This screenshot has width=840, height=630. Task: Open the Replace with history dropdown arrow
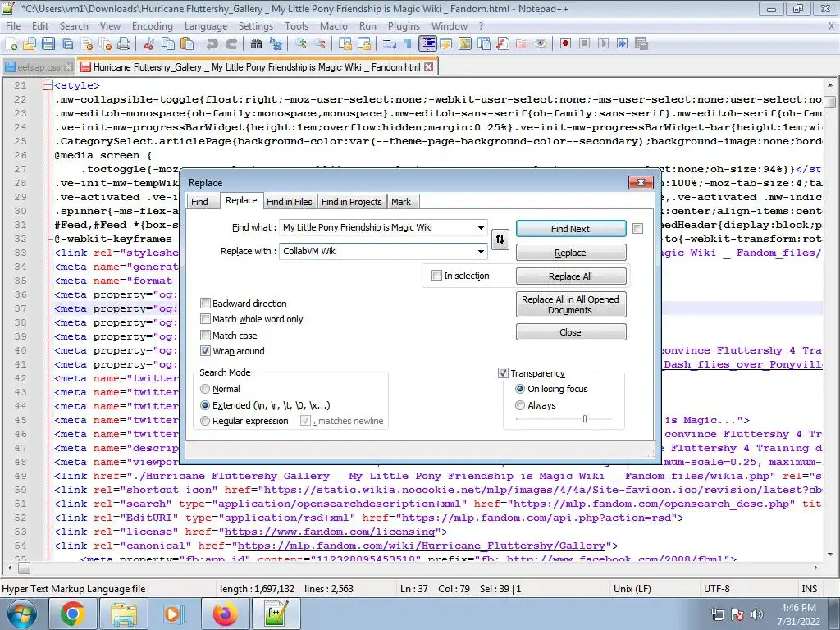481,251
